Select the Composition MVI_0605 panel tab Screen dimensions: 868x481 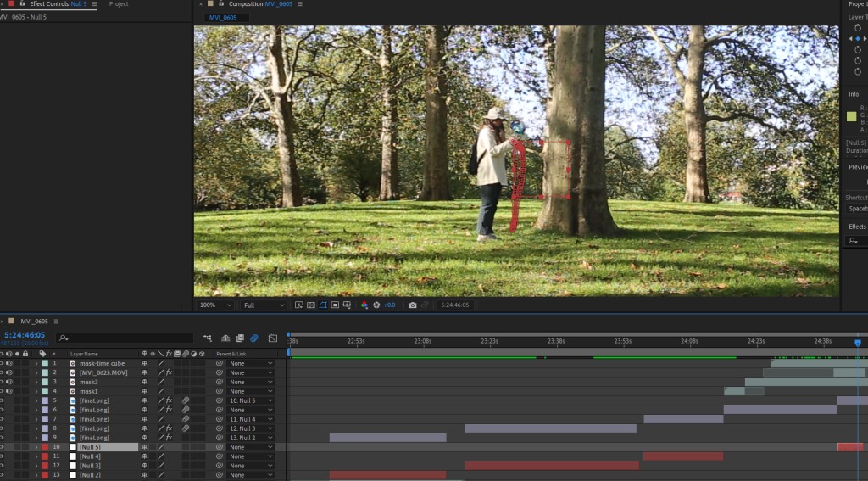261,4
